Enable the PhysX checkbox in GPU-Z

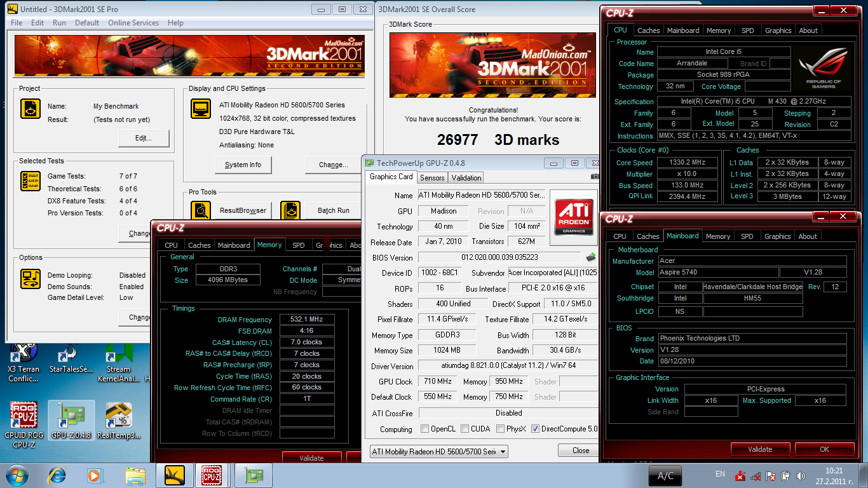(x=501, y=429)
